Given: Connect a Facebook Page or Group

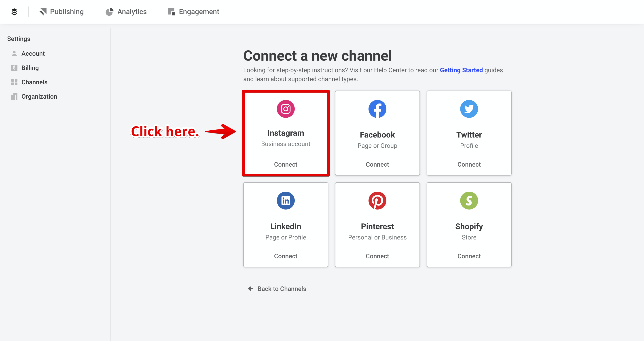Looking at the screenshot, I should [377, 165].
